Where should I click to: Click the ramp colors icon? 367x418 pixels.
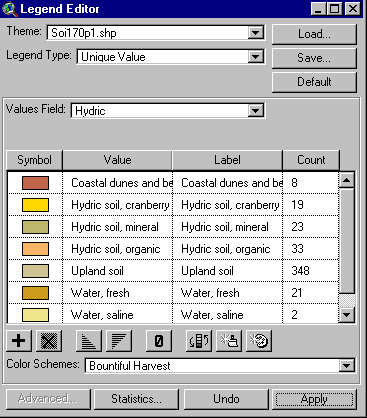(x=229, y=341)
